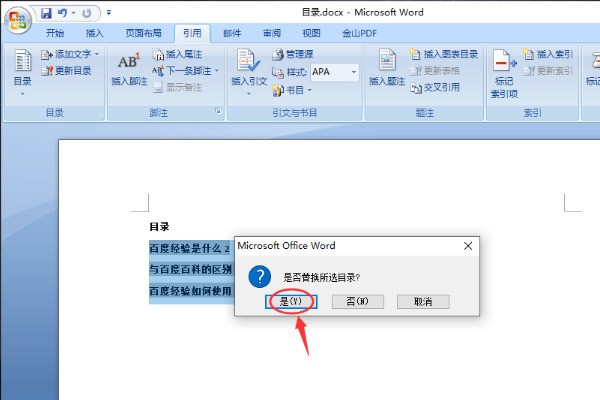Switch to the 插入 tab
The image size is (600, 400).
tap(95, 33)
